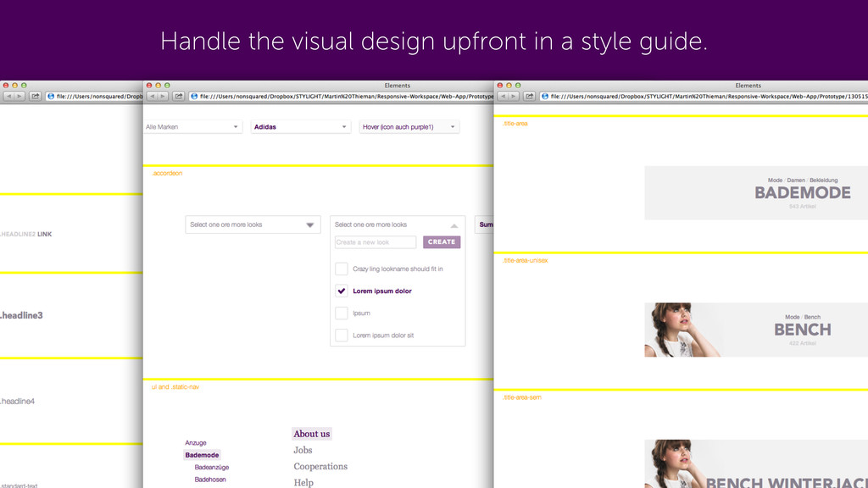868x488 pixels.
Task: Tick the 'Ipsum' checkbox
Action: click(x=341, y=313)
